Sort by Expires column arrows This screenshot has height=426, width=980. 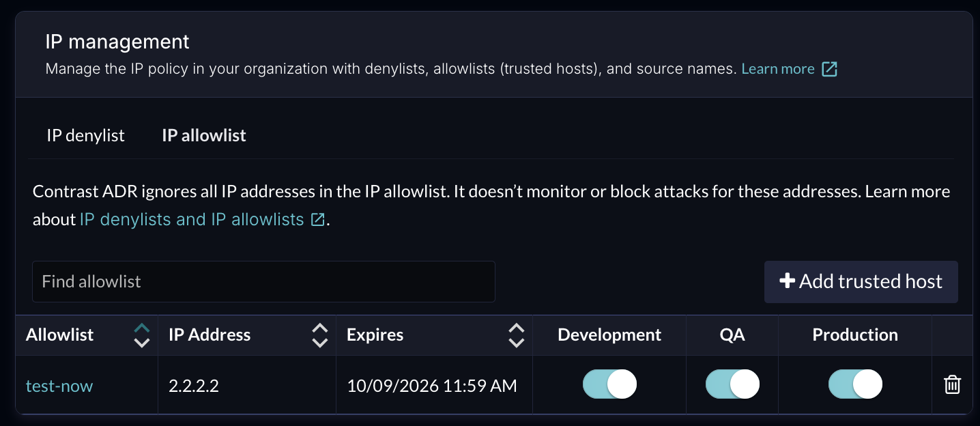coord(517,335)
